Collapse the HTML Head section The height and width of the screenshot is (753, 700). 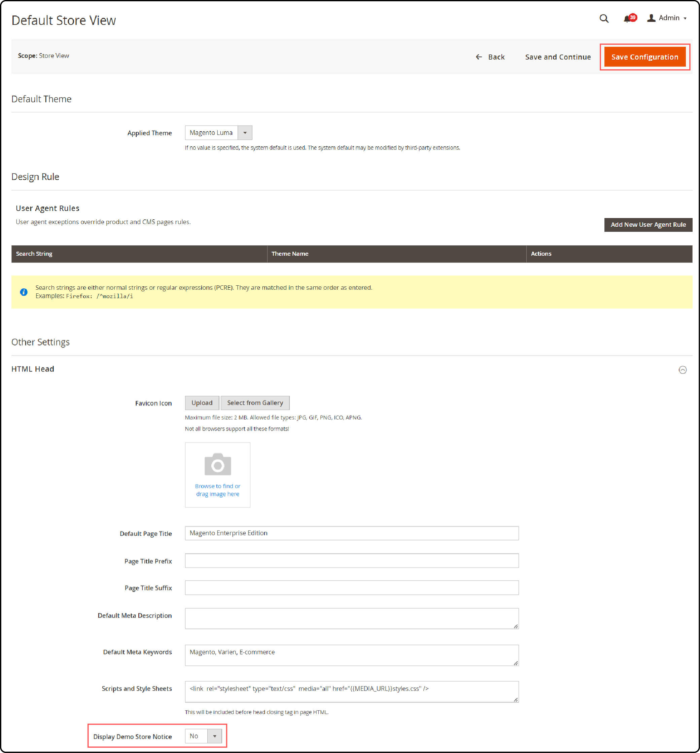682,370
